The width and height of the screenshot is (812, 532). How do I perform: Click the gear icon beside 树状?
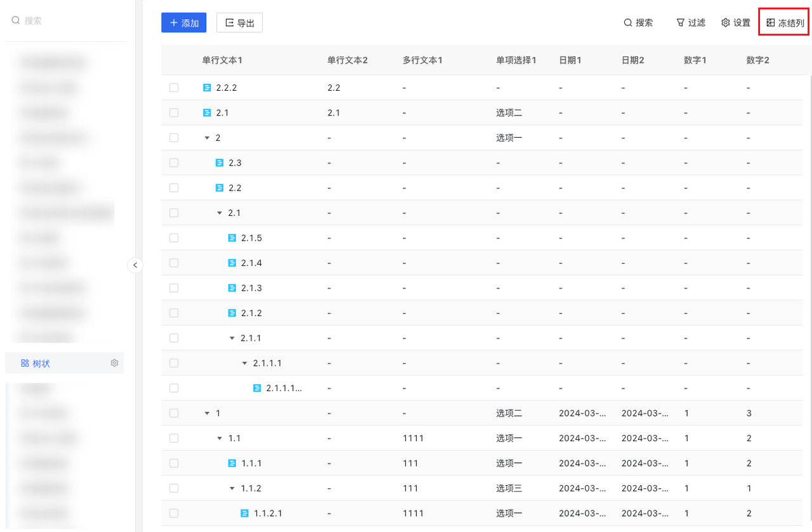click(x=114, y=363)
